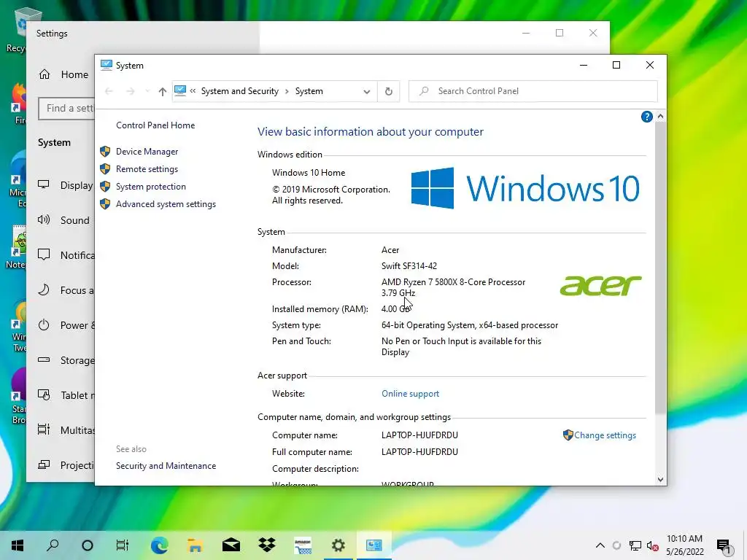Open Task View on taskbar
The width and height of the screenshot is (747, 560).
(123, 545)
